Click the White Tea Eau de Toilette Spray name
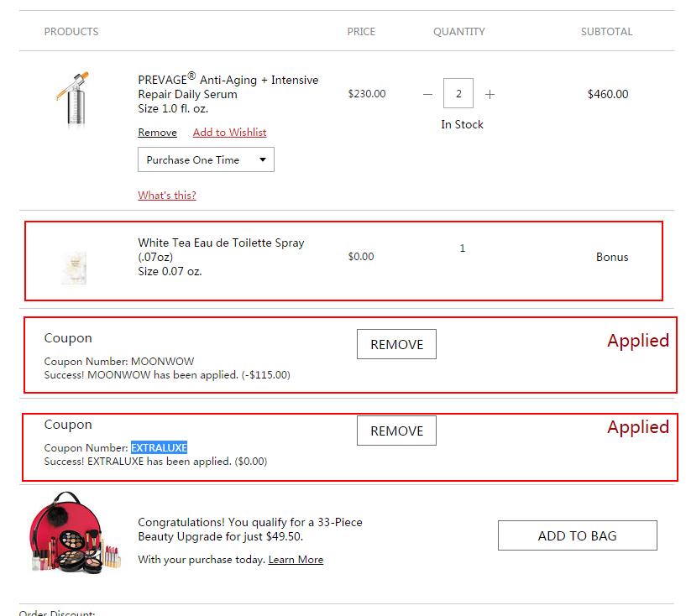686x616 pixels. click(221, 249)
